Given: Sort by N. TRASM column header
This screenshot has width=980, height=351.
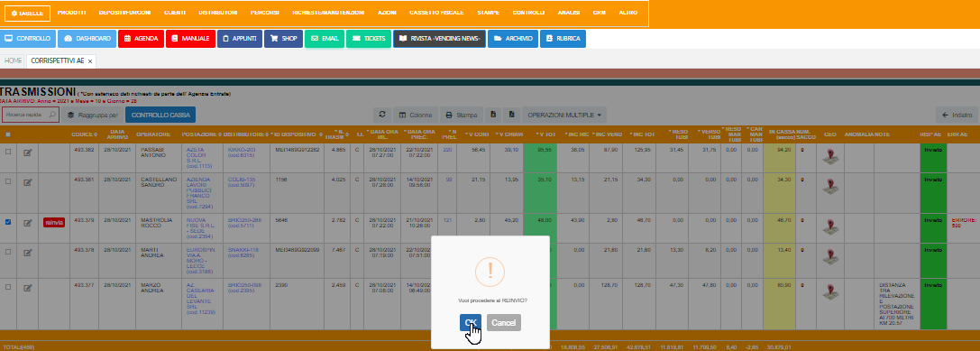Looking at the screenshot, I should (338, 134).
